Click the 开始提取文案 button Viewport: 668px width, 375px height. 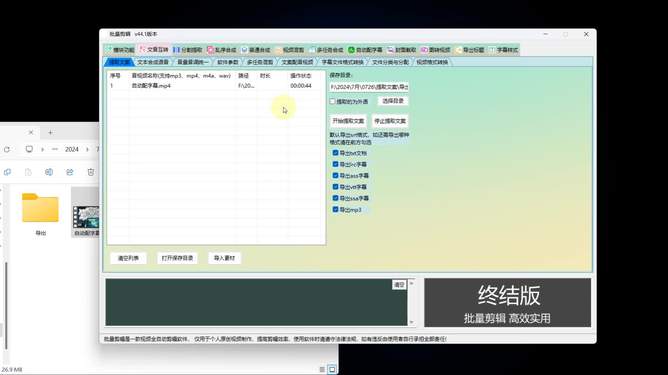click(x=348, y=121)
